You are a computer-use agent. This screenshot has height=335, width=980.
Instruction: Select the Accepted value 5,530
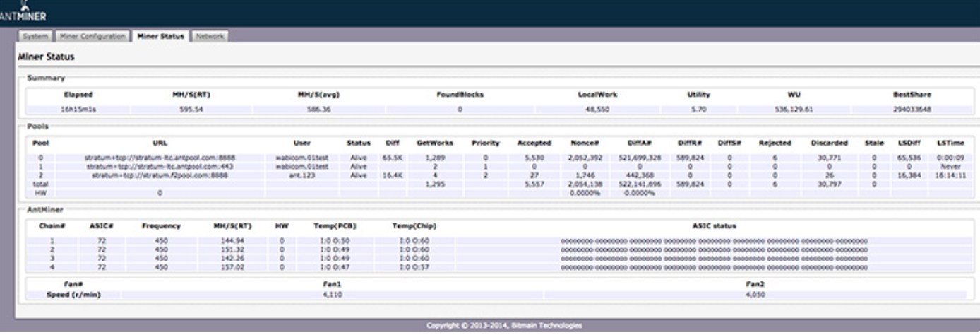(x=534, y=158)
